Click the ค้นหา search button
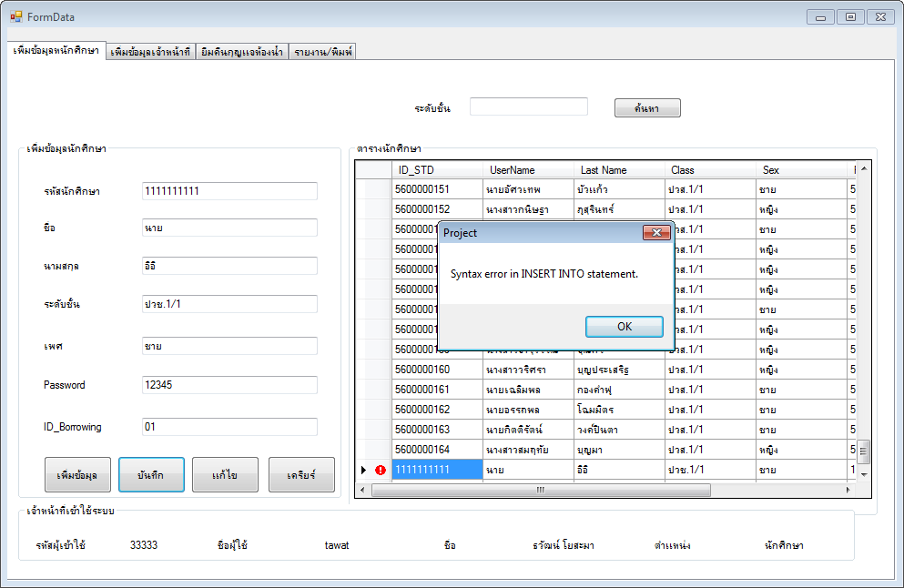904x588 pixels. click(647, 107)
